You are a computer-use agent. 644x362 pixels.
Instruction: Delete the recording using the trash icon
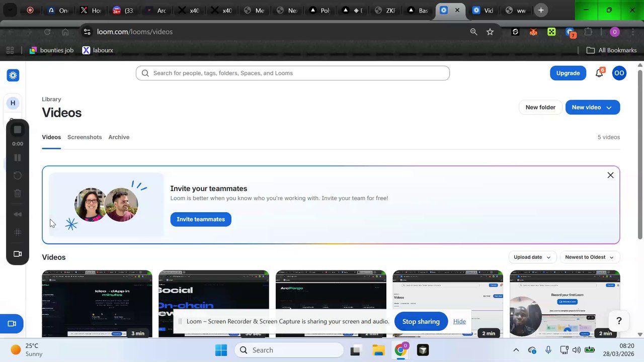tap(18, 193)
